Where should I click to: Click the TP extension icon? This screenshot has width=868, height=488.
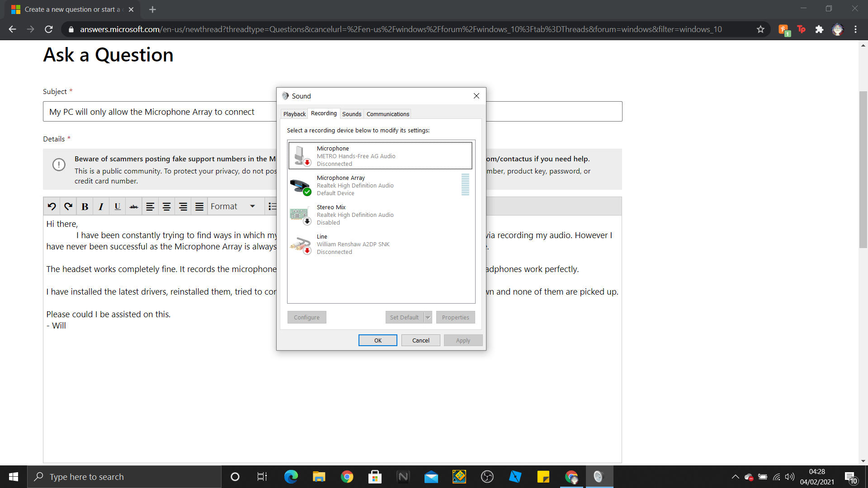point(802,29)
